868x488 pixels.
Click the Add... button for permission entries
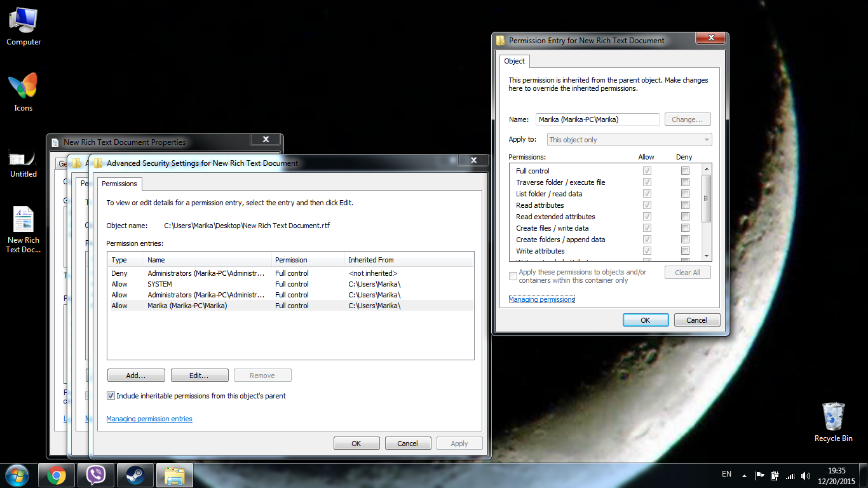[136, 376]
